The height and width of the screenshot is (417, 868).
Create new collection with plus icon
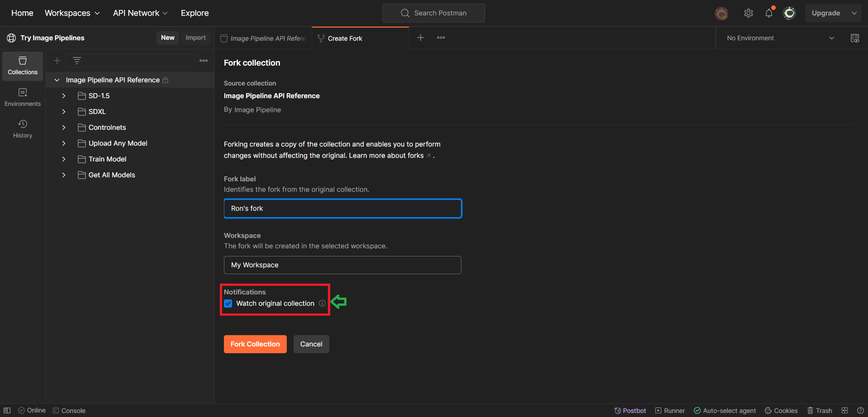click(x=57, y=61)
